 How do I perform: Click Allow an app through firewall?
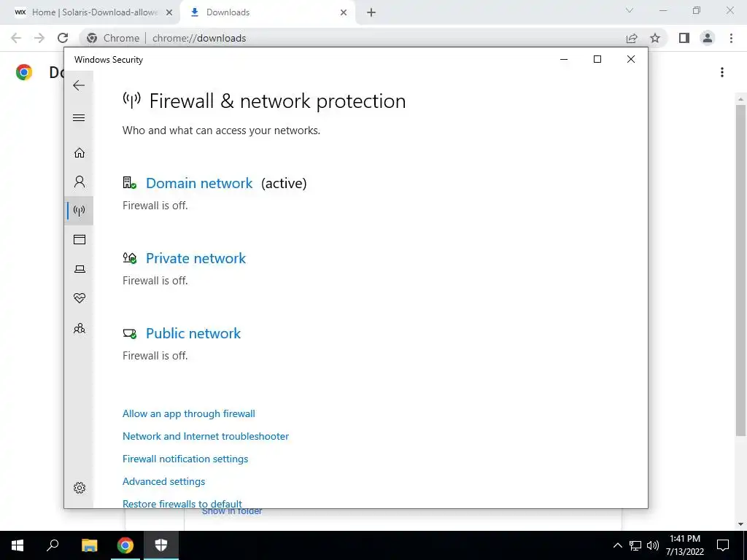[189, 414]
